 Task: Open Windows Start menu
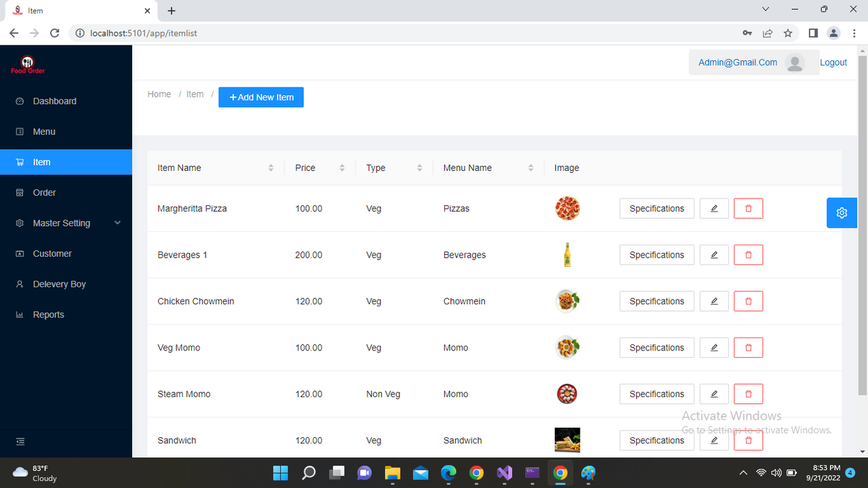tap(280, 472)
